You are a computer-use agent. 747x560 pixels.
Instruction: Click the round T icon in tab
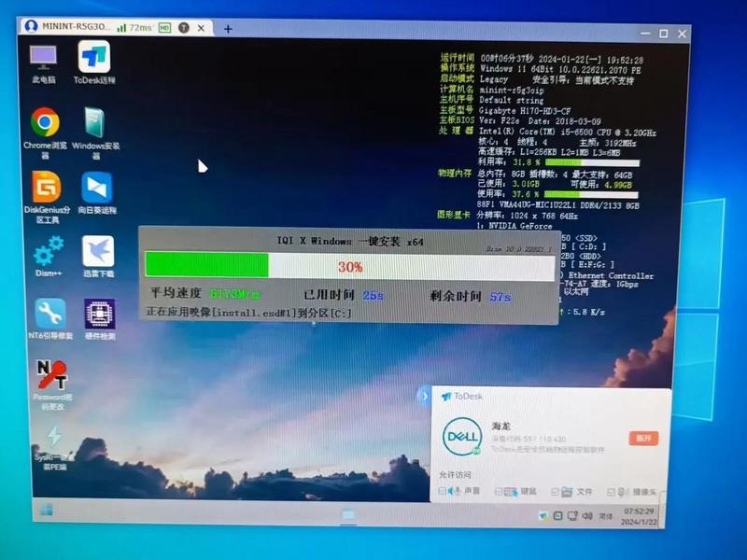pos(183,28)
